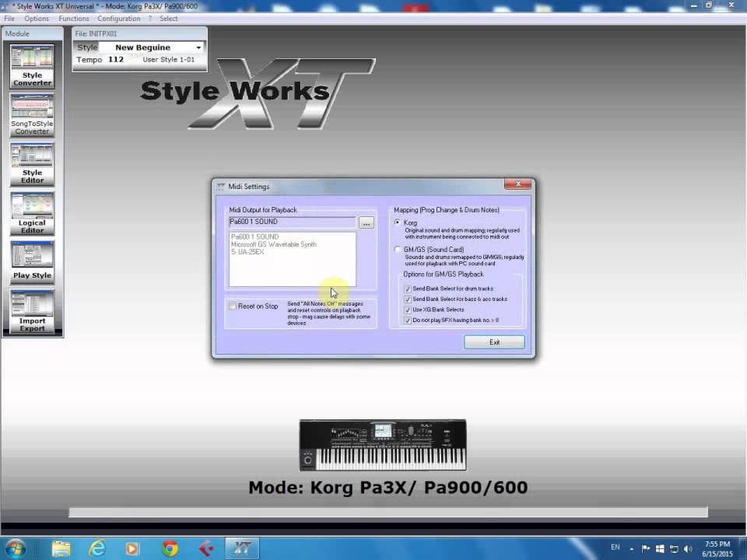The image size is (747, 560).
Task: Select Microsoft GS Wavetable Synth in list
Action: pyautogui.click(x=274, y=244)
